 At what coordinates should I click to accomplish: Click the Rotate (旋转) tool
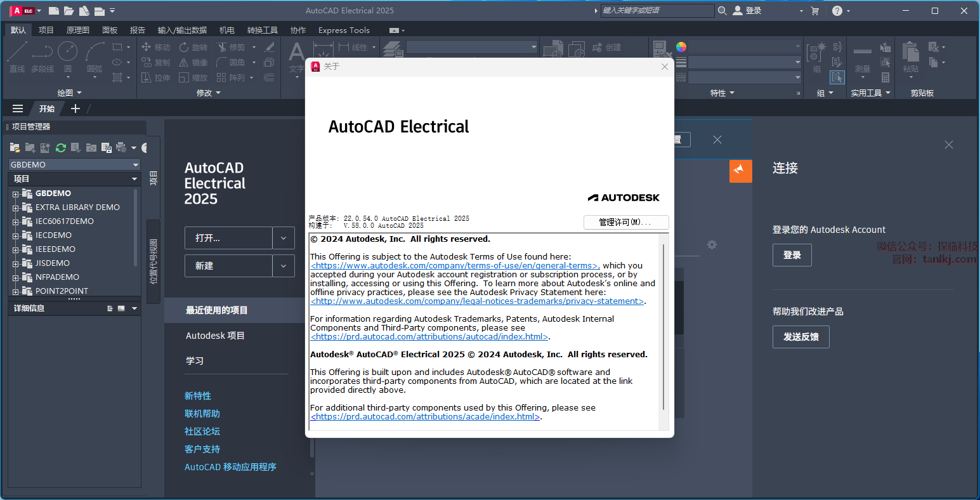pyautogui.click(x=193, y=47)
